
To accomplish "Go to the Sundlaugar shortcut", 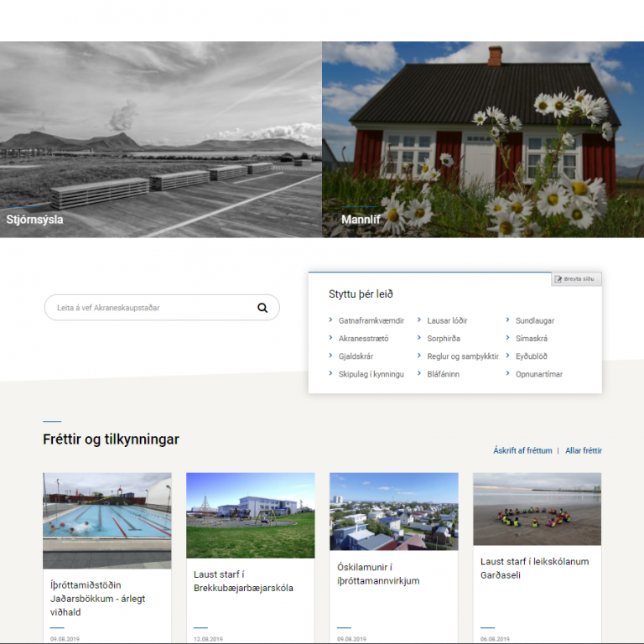I will tap(534, 320).
